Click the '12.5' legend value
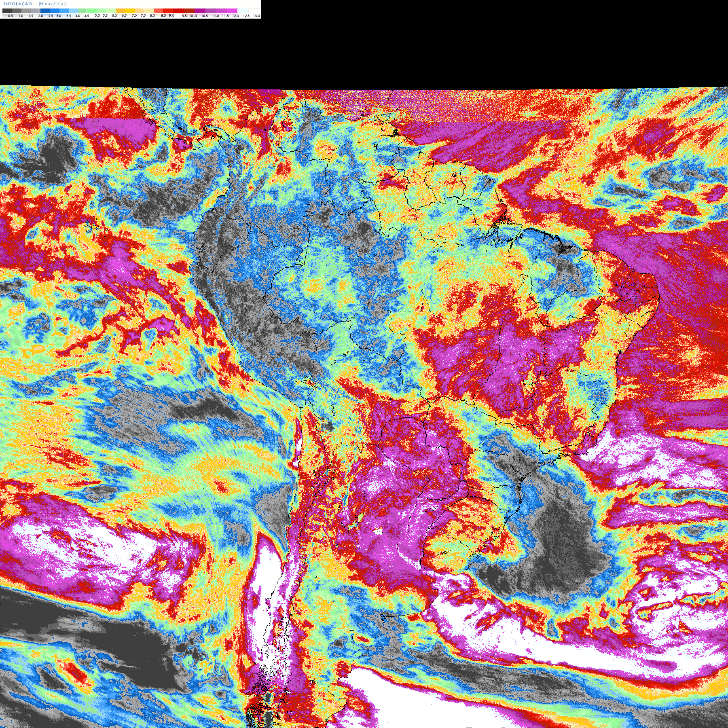Screen dimensions: 728x728 pos(246,16)
